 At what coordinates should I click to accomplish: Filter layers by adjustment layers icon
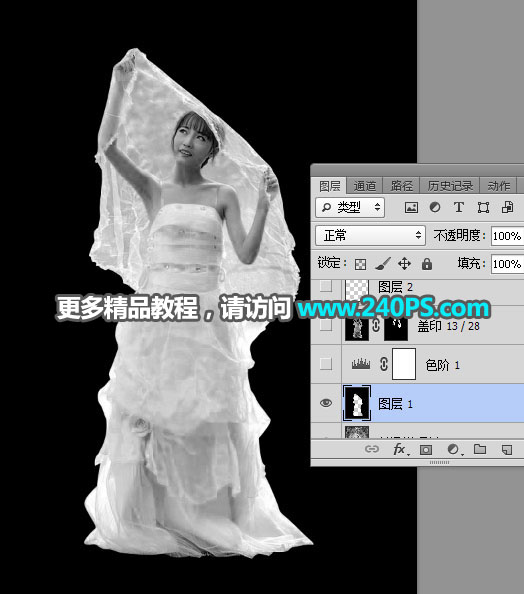click(435, 207)
